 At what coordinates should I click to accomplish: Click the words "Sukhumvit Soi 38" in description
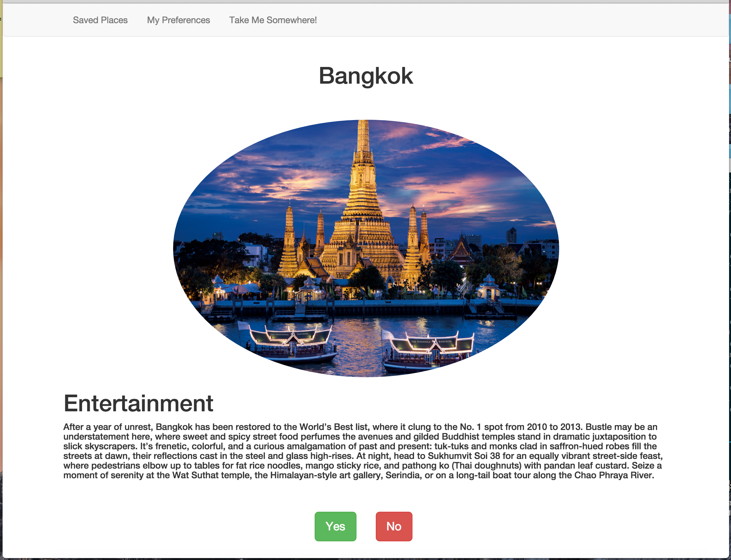(x=464, y=456)
